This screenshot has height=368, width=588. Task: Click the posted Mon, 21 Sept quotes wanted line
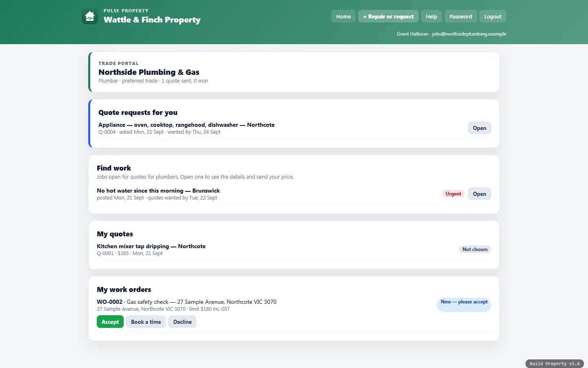coord(157,198)
